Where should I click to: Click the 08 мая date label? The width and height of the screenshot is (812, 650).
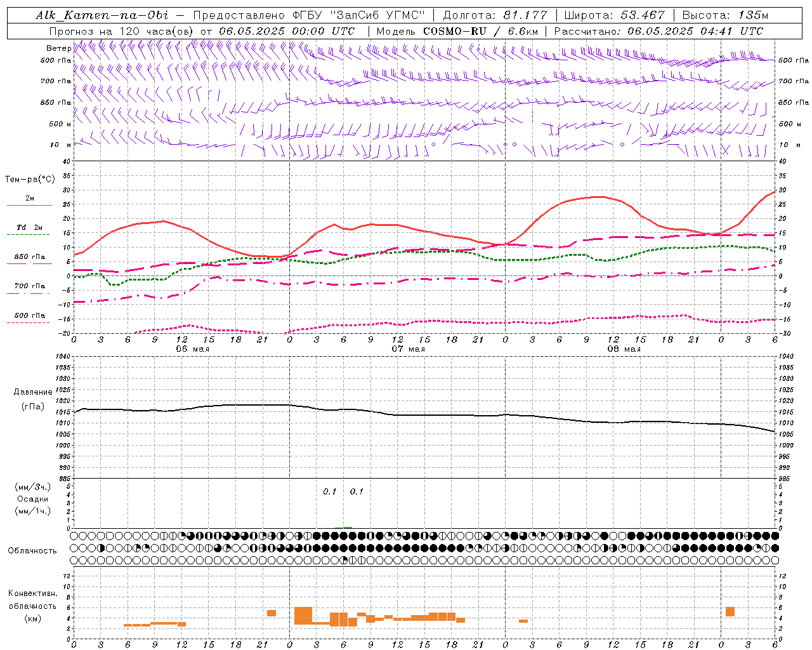(624, 349)
